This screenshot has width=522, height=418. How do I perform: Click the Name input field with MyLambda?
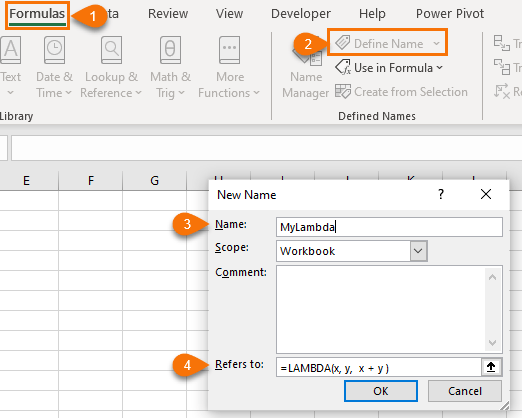(389, 227)
